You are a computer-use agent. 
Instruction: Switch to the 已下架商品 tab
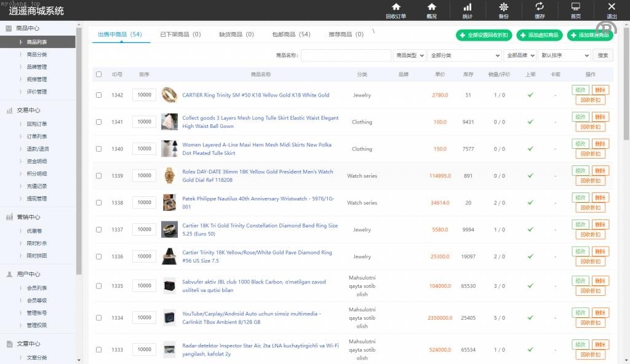pyautogui.click(x=180, y=34)
